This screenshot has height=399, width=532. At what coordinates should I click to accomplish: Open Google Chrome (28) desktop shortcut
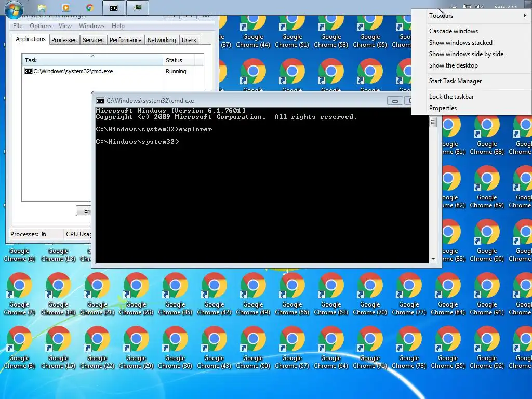click(136, 294)
